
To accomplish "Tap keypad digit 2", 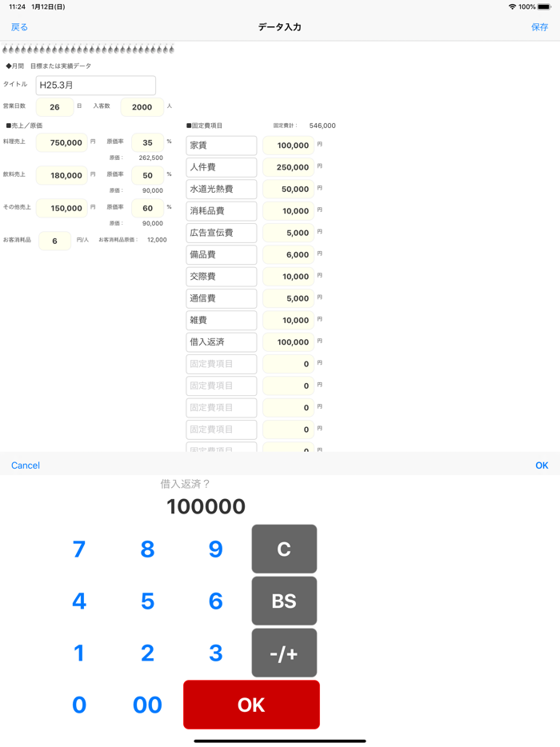I will 147,653.
